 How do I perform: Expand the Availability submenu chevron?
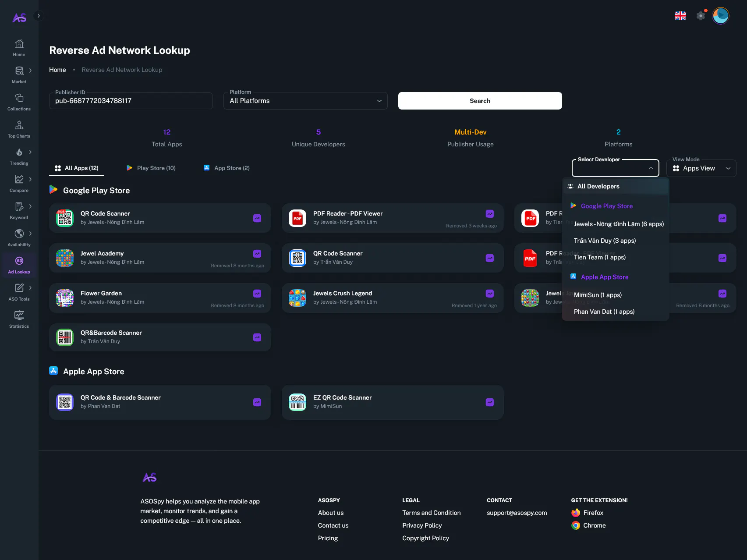[30, 234]
